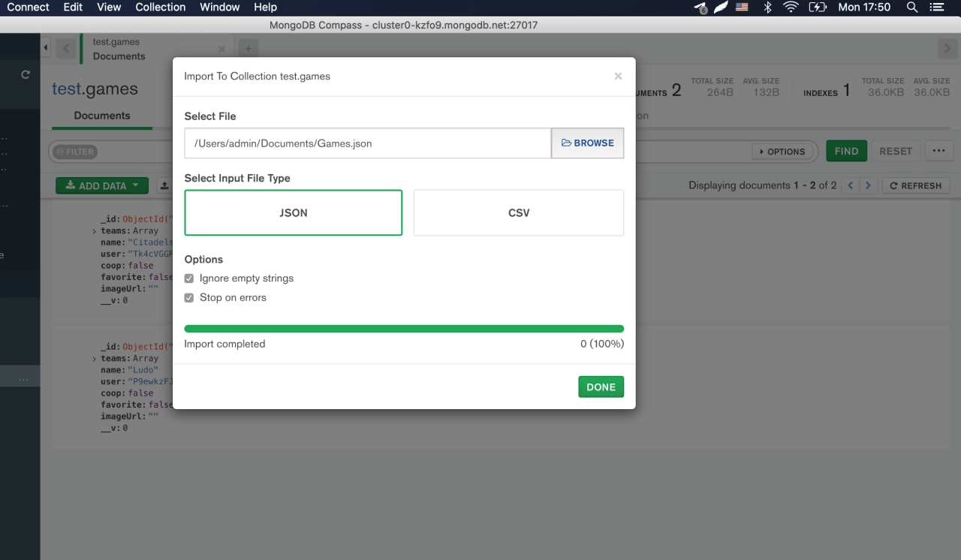961x560 pixels.
Task: Open the View menu
Action: pyautogui.click(x=109, y=8)
